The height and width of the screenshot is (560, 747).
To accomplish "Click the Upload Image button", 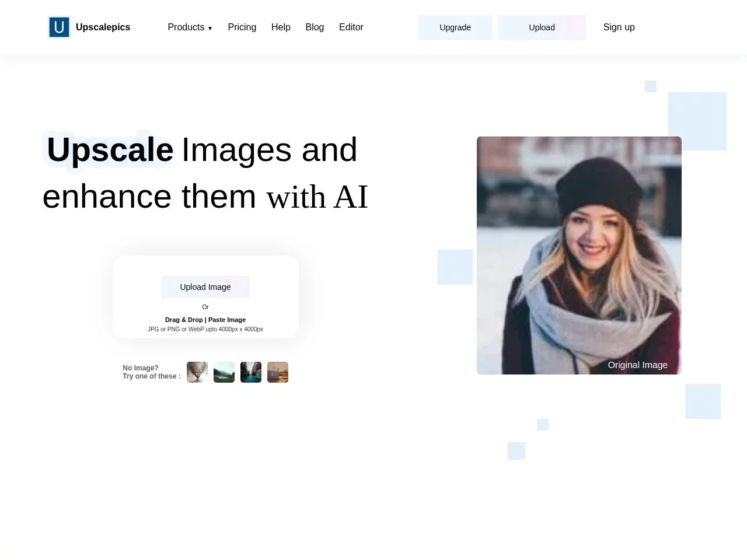I will [x=205, y=287].
